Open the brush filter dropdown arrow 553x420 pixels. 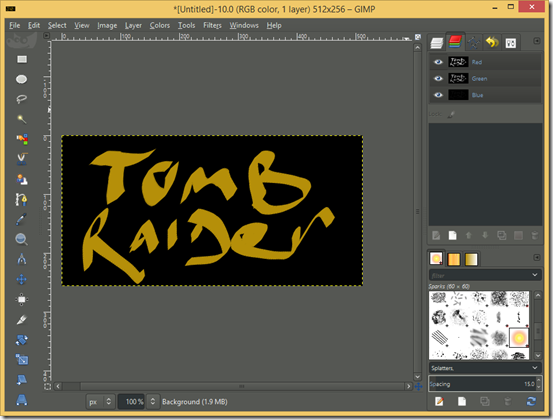pos(535,275)
